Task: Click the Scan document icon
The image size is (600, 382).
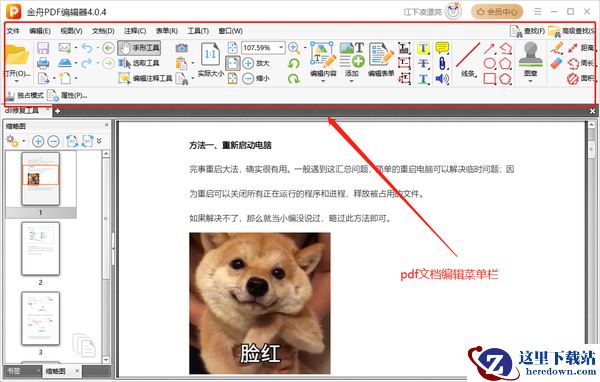Action: point(65,62)
